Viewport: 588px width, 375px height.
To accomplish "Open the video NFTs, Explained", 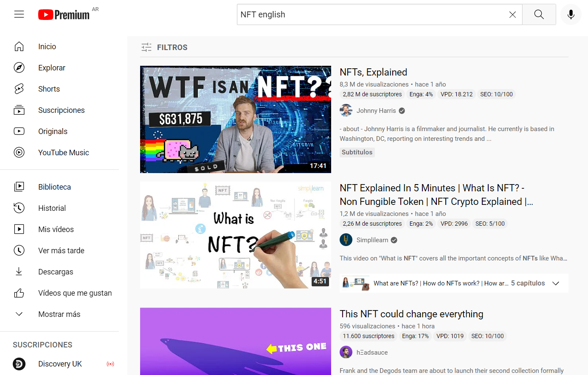I will [373, 72].
